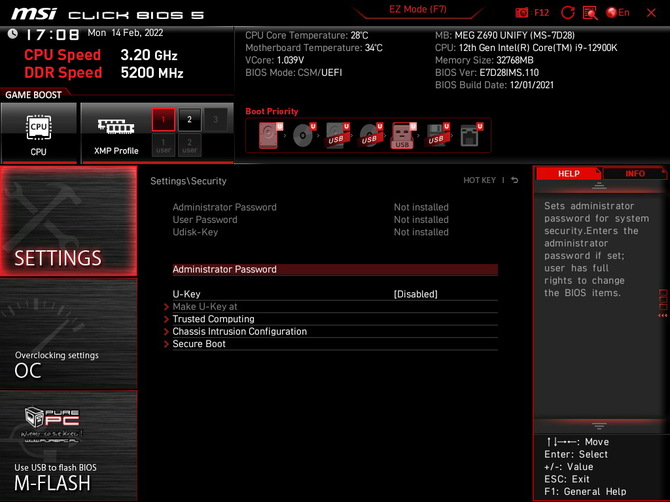The width and height of the screenshot is (670, 502).
Task: Click the Boot Priority heading
Action: click(272, 111)
